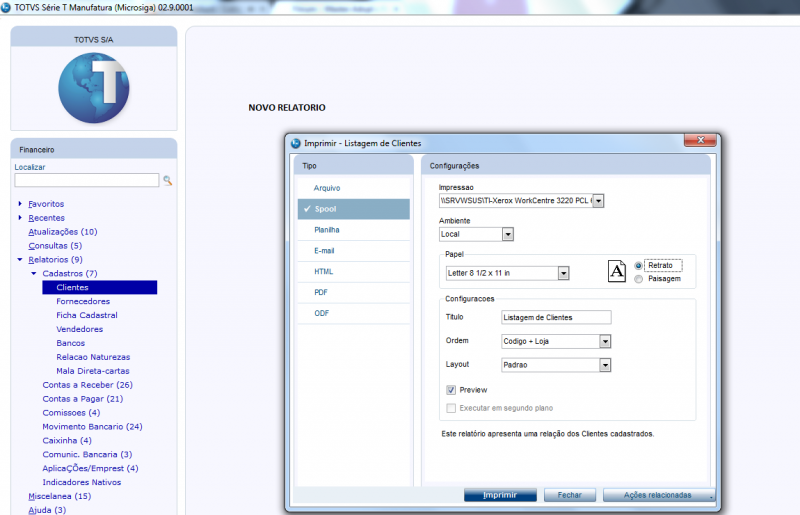Screen dimensions: 800x515
Task: Click the Cadastros (7) label
Action: point(70,274)
